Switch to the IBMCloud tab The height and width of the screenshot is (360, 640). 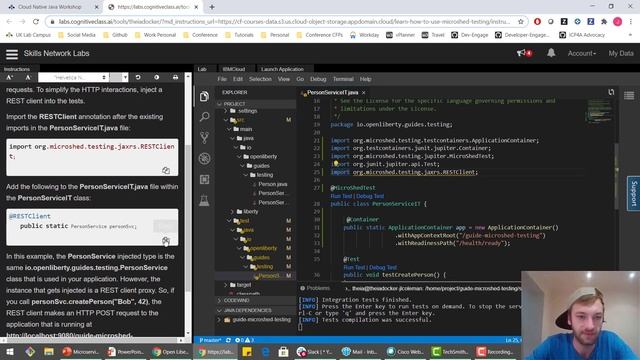(234, 69)
